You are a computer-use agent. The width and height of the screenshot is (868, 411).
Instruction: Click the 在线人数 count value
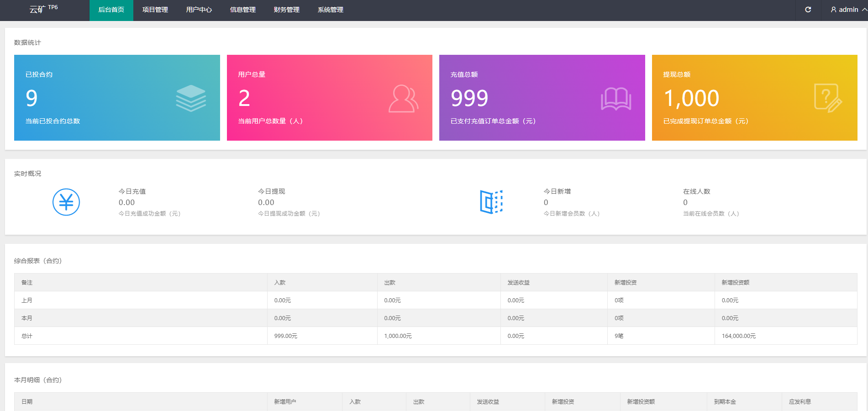(685, 202)
